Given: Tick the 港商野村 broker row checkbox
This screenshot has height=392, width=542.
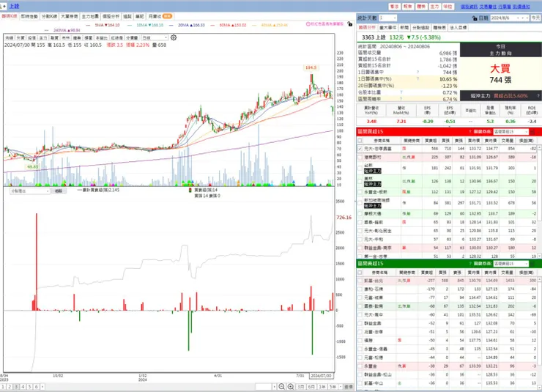Looking at the screenshot, I should (x=360, y=158).
